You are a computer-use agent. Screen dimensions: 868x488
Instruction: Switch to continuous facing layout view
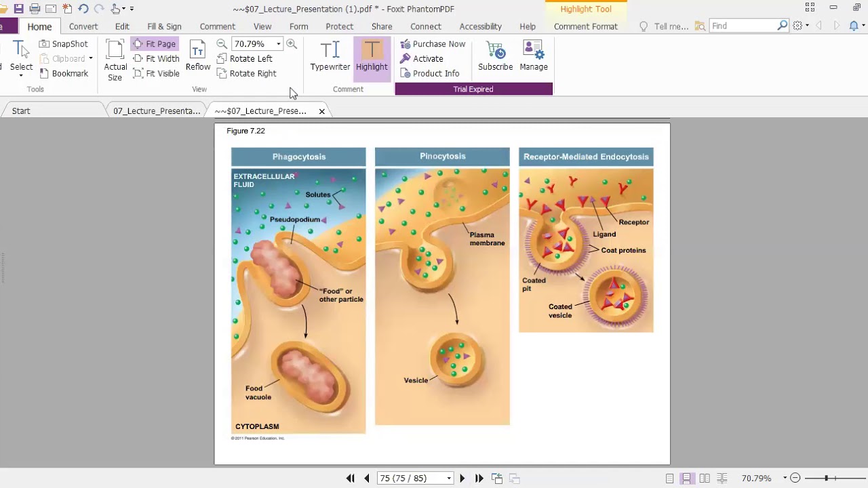(x=722, y=479)
